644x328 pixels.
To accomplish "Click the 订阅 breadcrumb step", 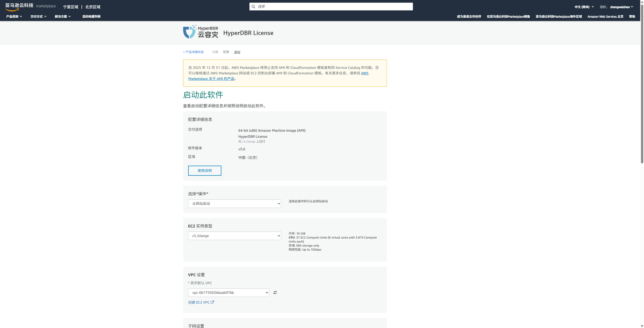I will coord(215,52).
